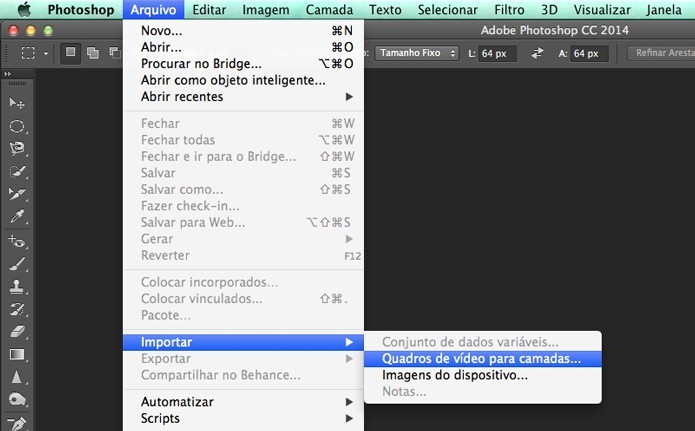695x431 pixels.
Task: Open the Camada menu
Action: pyautogui.click(x=329, y=9)
